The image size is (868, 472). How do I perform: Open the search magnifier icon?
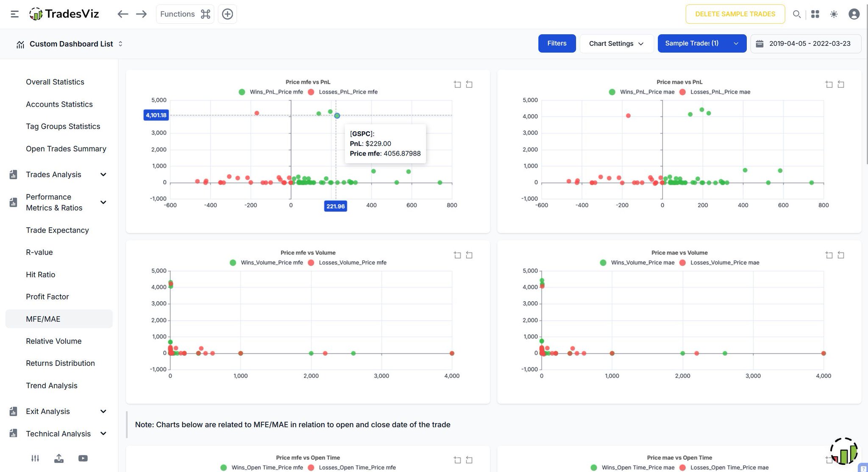click(796, 14)
